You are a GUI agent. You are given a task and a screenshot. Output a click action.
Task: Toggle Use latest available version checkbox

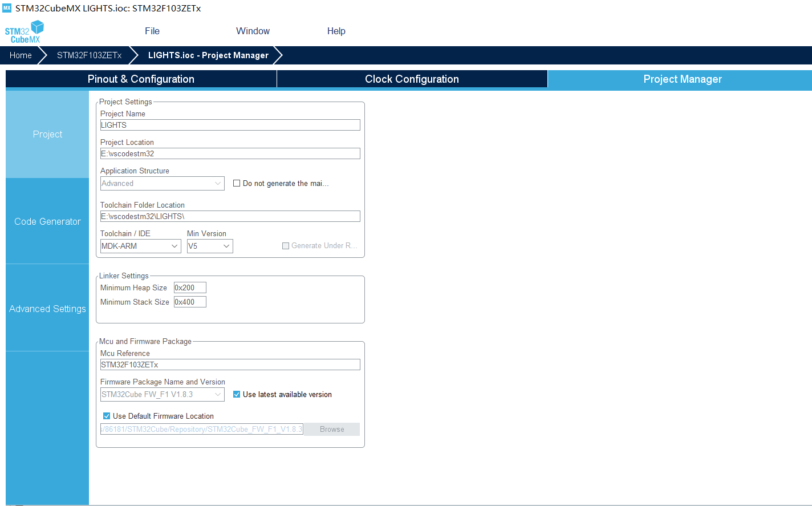237,394
